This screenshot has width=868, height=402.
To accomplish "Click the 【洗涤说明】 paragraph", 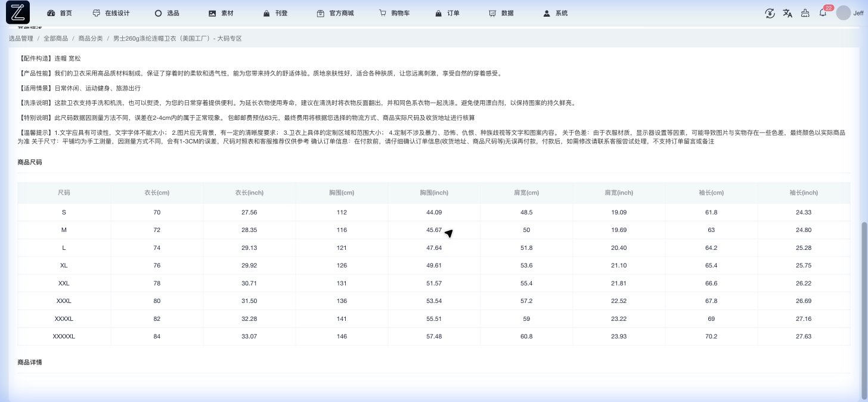I will point(297,103).
